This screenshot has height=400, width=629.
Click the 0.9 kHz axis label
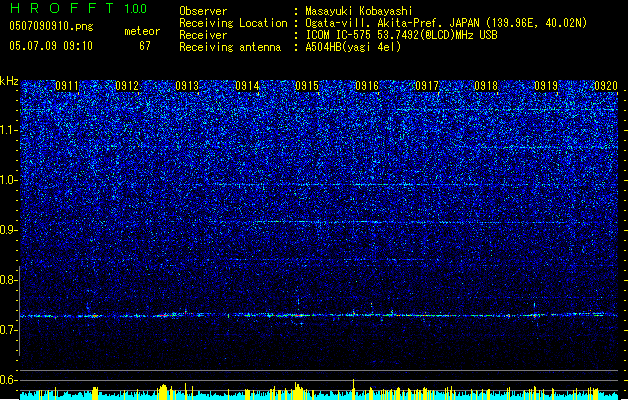point(9,230)
